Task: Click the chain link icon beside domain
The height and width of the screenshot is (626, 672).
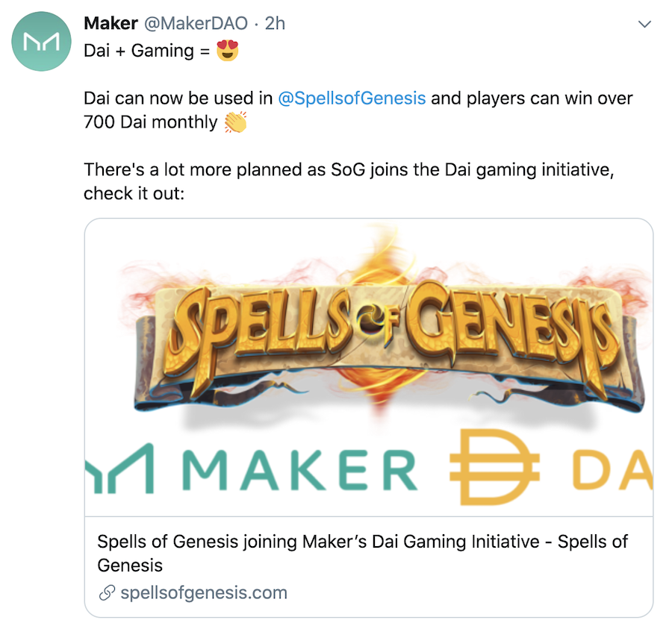Action: [x=107, y=594]
